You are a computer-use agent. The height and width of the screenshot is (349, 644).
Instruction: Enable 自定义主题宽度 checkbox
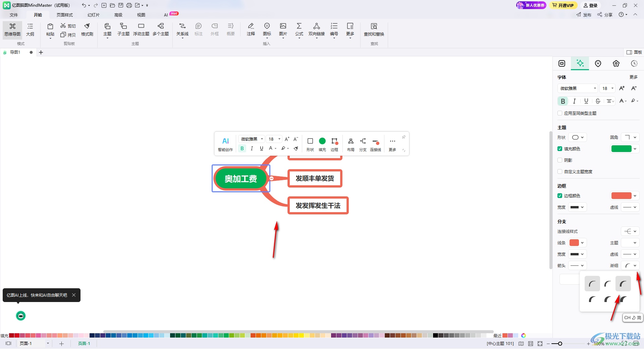point(560,171)
